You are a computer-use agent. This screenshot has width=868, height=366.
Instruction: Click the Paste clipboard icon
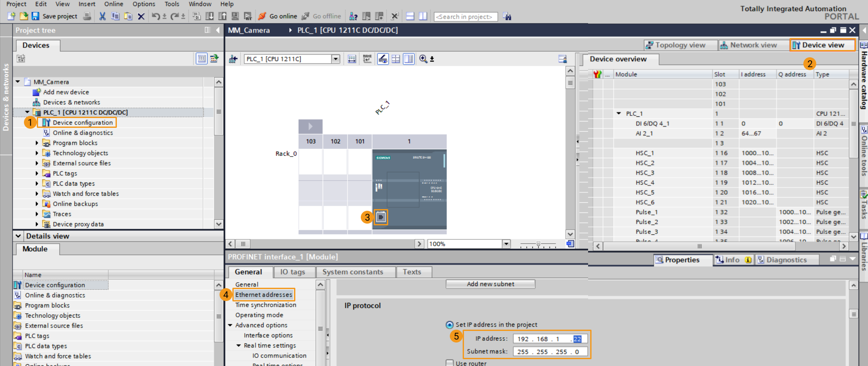[x=128, y=16]
